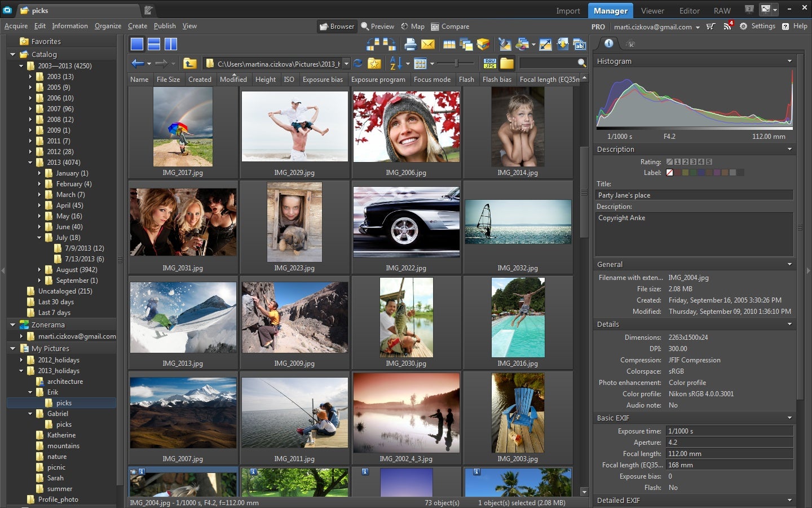
Task: Set rating to 1
Action: [x=678, y=162]
